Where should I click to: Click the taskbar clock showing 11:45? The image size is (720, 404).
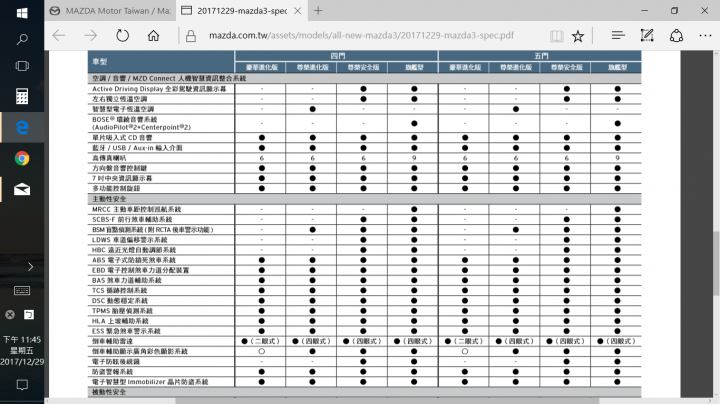pyautogui.click(x=22, y=350)
